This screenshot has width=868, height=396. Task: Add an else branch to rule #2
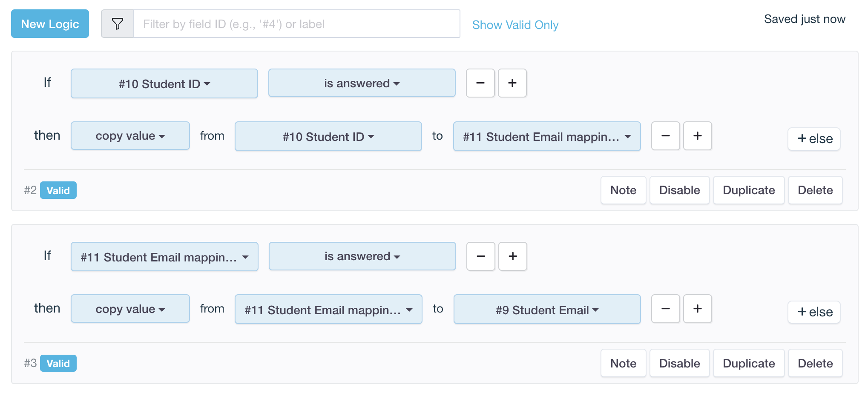(813, 139)
